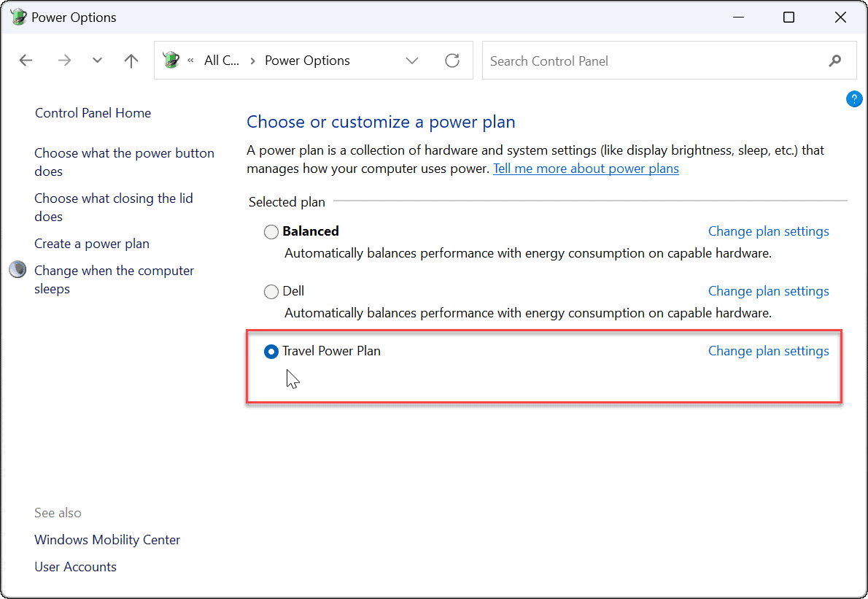Click Create a power plan
Viewport: 868px width, 599px height.
tap(91, 243)
